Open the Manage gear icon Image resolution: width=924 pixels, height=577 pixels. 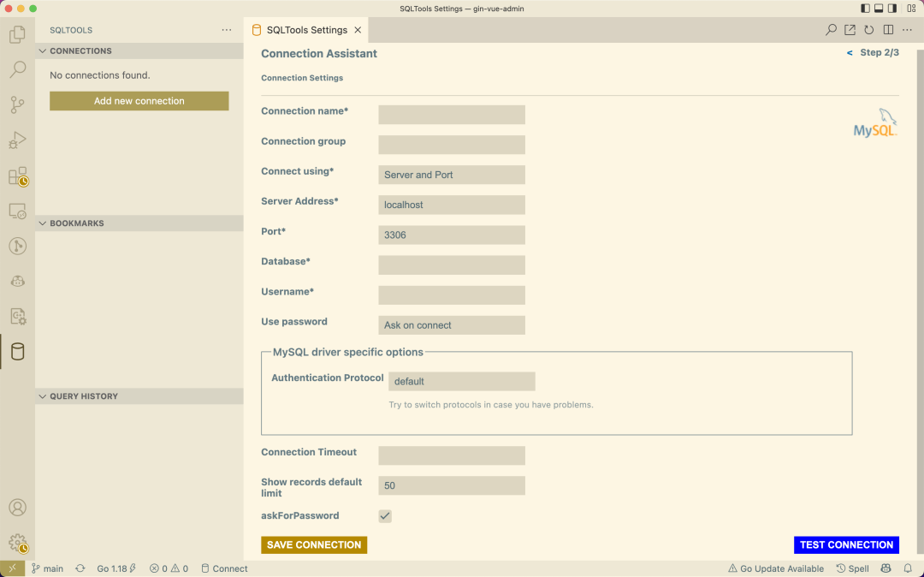17,542
